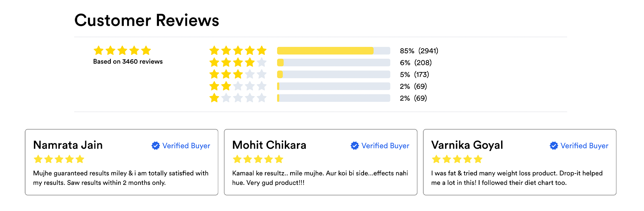Click Namrata Jain's verified badge icon
644x211 pixels.
tap(156, 146)
